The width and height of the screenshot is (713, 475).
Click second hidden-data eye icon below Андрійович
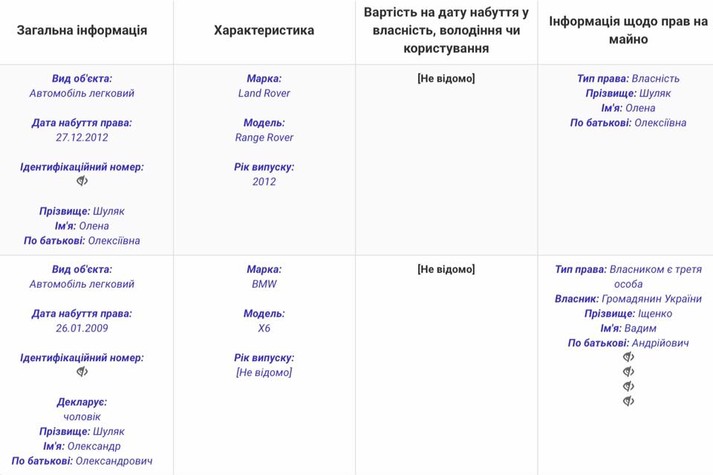coord(628,372)
